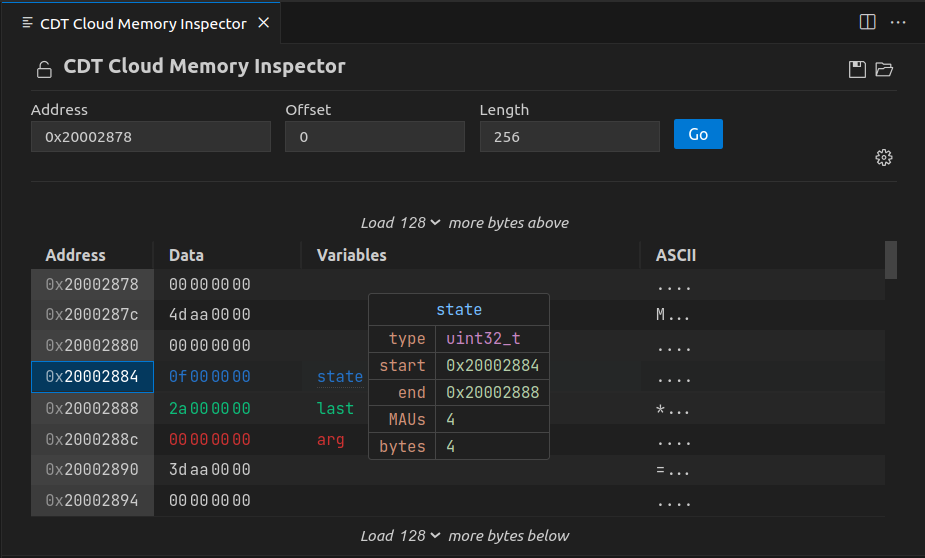Select address cell 0x20002878
Image resolution: width=925 pixels, height=558 pixels.
pos(92,284)
